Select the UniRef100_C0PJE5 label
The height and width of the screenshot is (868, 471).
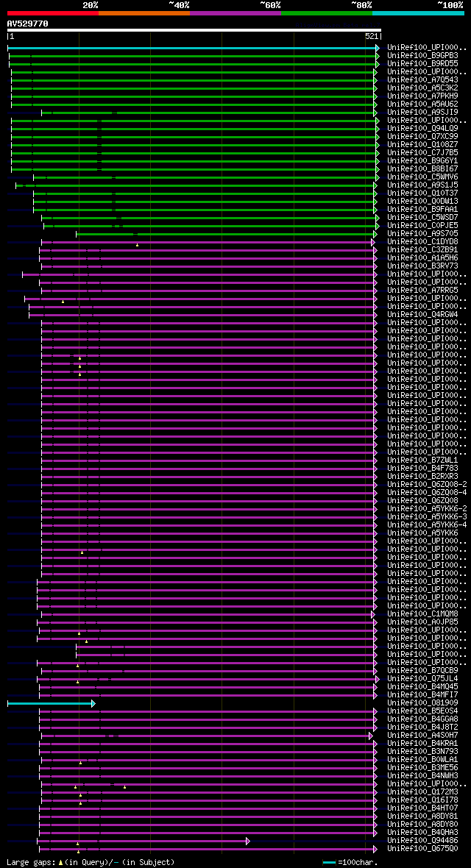[x=422, y=225]
